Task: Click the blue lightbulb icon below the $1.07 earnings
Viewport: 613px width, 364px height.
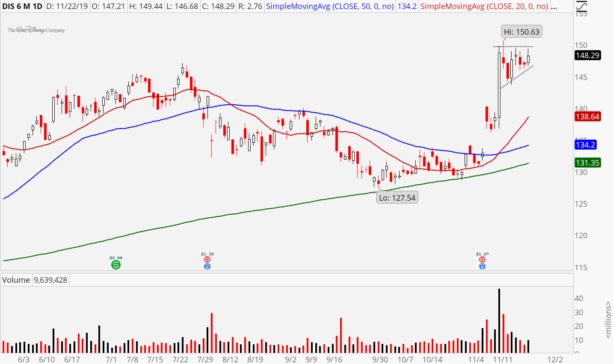Action: click(482, 266)
